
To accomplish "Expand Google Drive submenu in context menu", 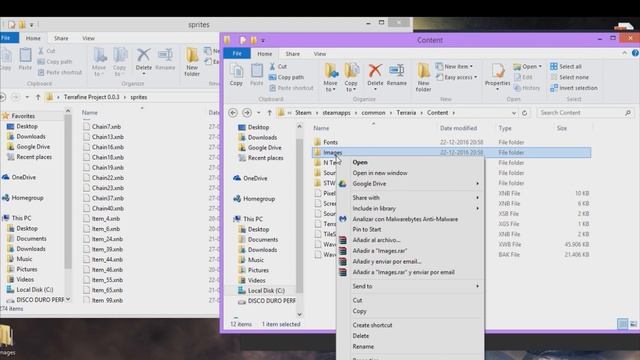I will coord(477,184).
